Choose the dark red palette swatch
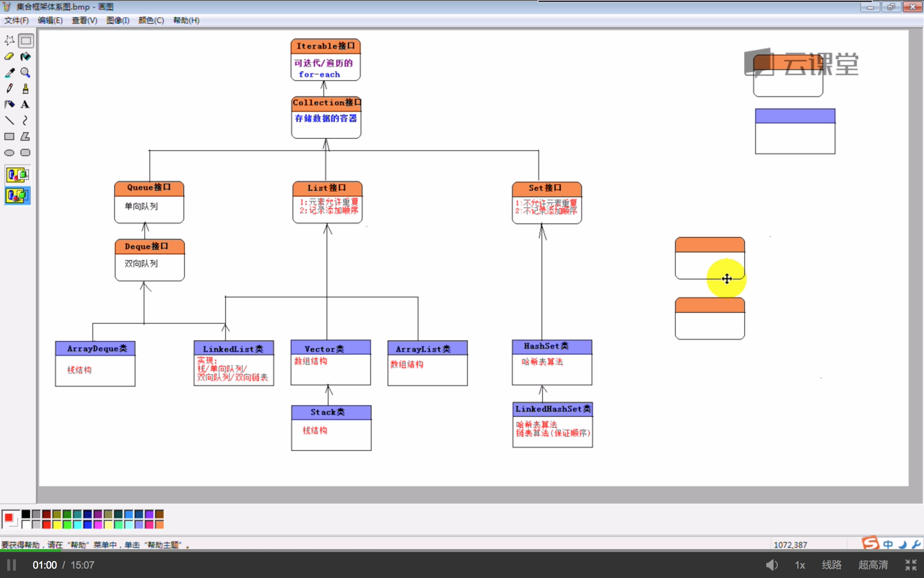 click(x=47, y=514)
